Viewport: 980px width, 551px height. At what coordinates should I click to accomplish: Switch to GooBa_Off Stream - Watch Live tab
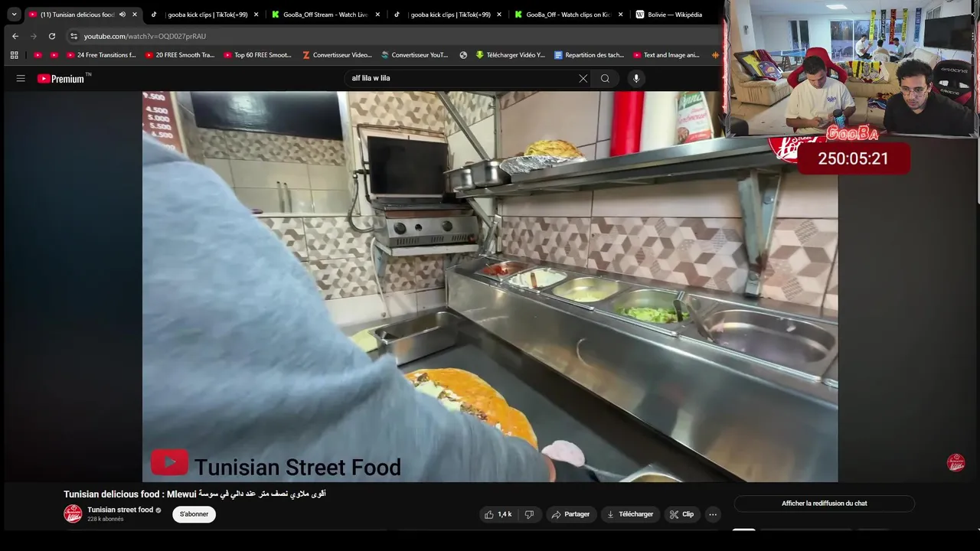tap(325, 15)
